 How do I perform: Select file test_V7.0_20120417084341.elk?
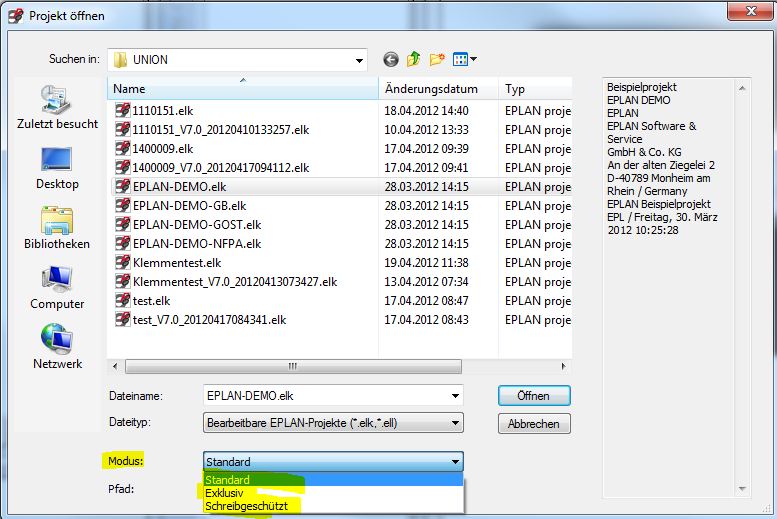pos(209,320)
